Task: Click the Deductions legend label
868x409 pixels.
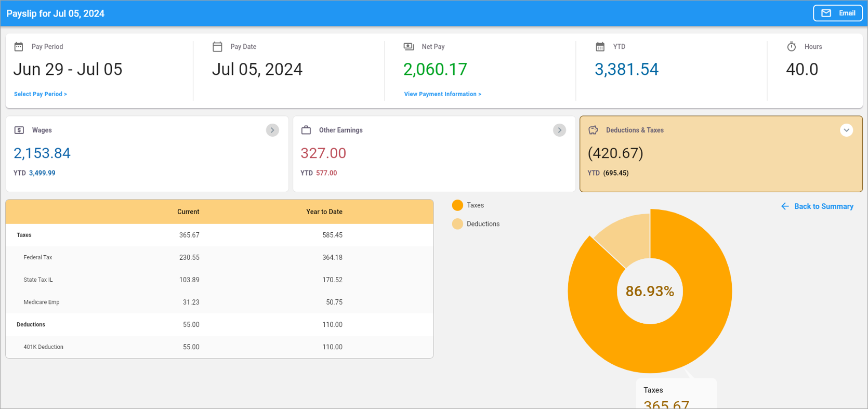Action: tap(483, 224)
